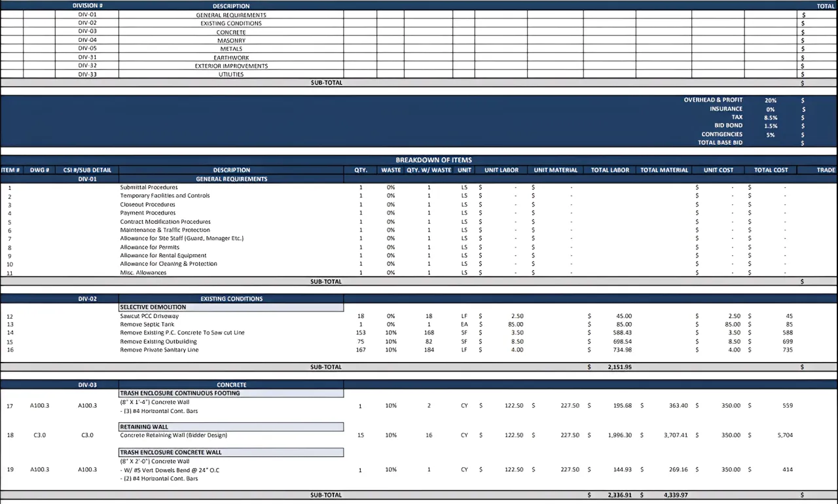The height and width of the screenshot is (504, 838).
Task: Click the TOTAL BASE BID label
Action: point(720,143)
